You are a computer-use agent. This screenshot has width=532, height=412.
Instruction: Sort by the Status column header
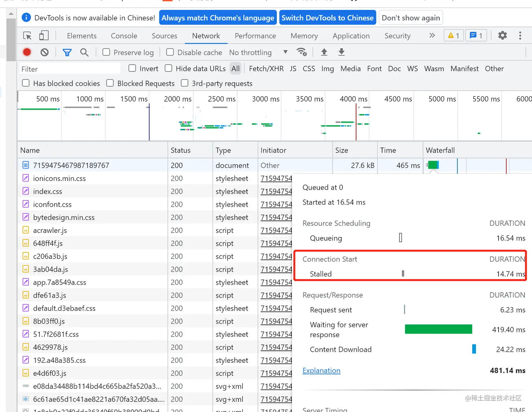[x=190, y=150]
